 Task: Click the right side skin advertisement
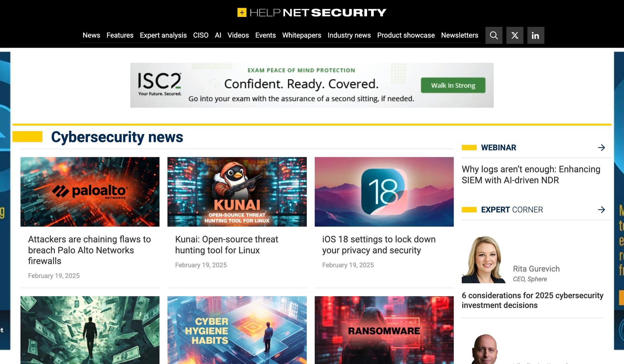[x=619, y=201]
